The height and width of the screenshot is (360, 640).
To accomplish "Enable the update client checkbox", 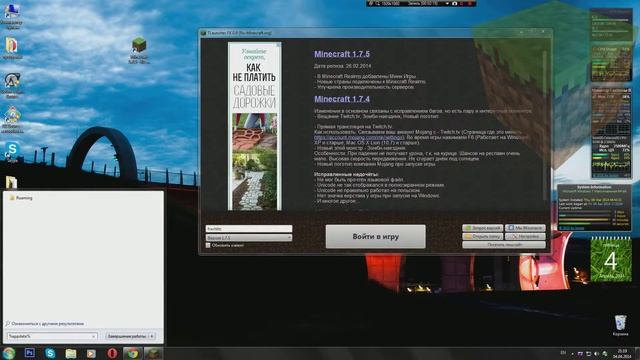I will pyautogui.click(x=208, y=245).
